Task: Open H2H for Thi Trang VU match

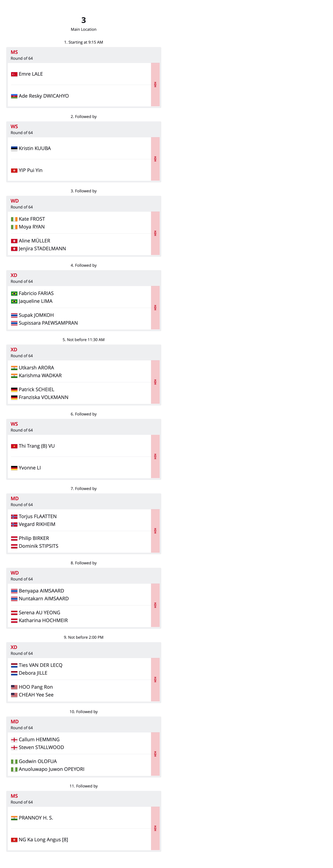Action: [155, 457]
